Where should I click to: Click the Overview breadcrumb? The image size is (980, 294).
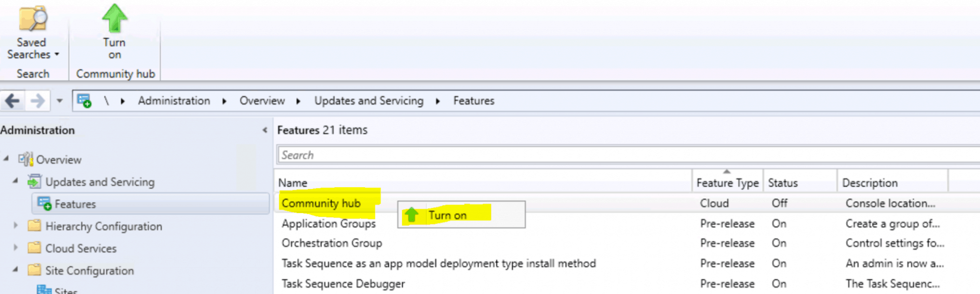262,100
